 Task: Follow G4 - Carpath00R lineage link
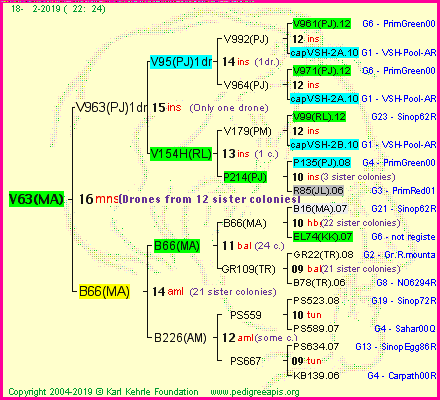tap(402, 376)
